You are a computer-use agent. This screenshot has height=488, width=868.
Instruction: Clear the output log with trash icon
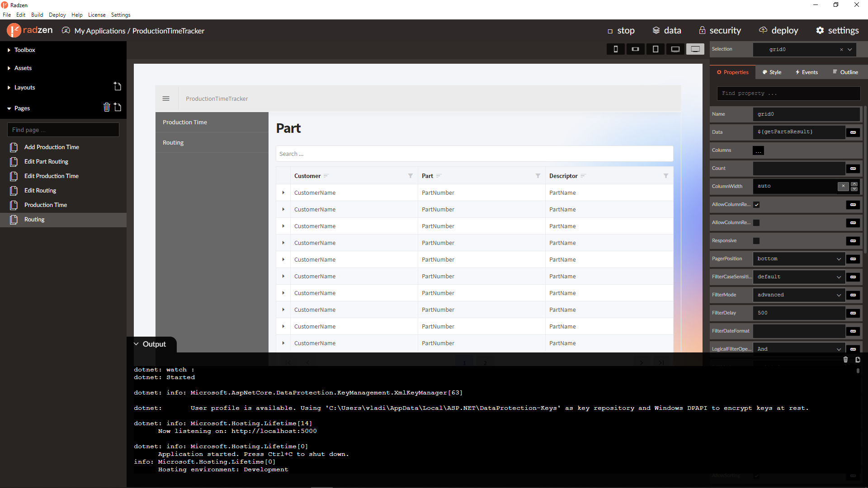click(x=845, y=360)
